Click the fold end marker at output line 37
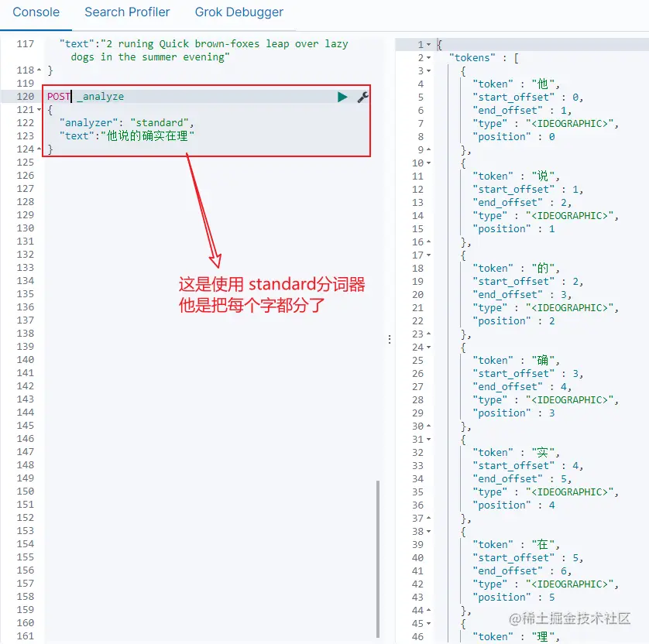 (x=429, y=519)
